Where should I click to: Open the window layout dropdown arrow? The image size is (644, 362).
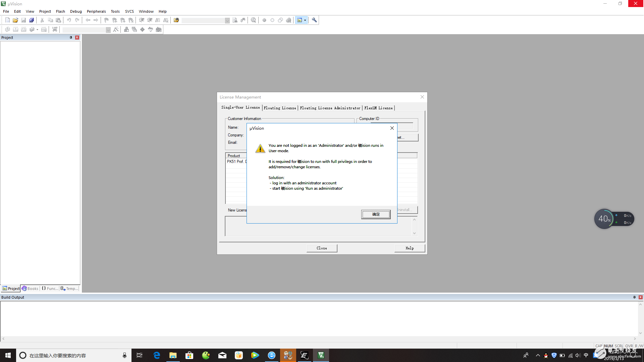pyautogui.click(x=305, y=20)
